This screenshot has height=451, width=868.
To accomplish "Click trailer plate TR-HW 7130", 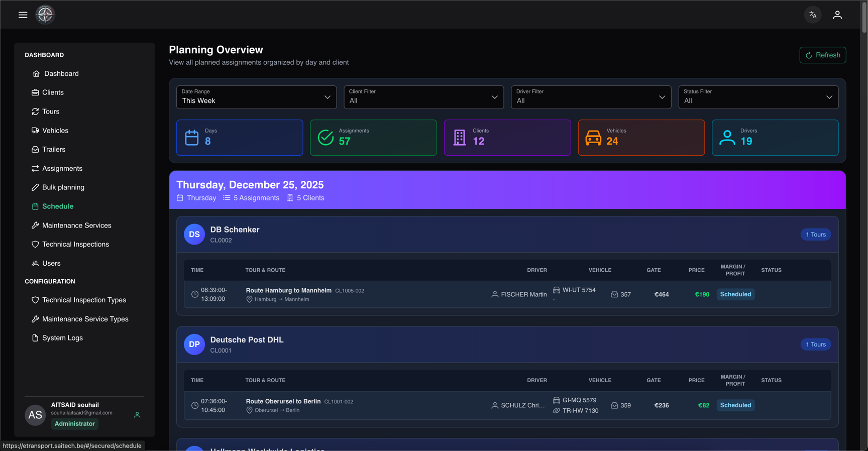I will pyautogui.click(x=581, y=411).
